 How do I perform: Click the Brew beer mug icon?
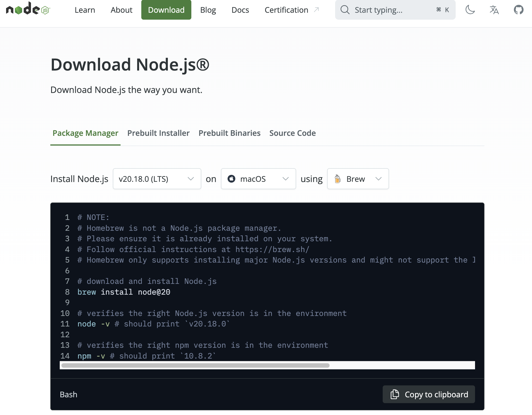coord(337,179)
